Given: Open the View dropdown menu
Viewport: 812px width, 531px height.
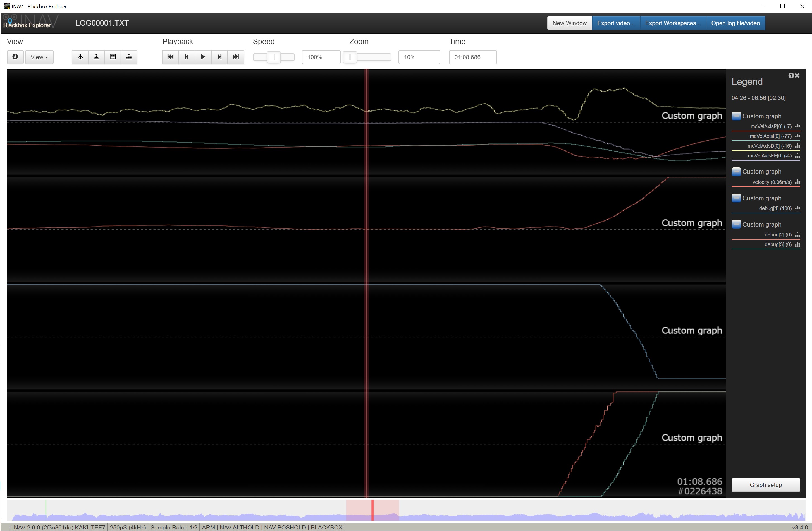Looking at the screenshot, I should [39, 57].
